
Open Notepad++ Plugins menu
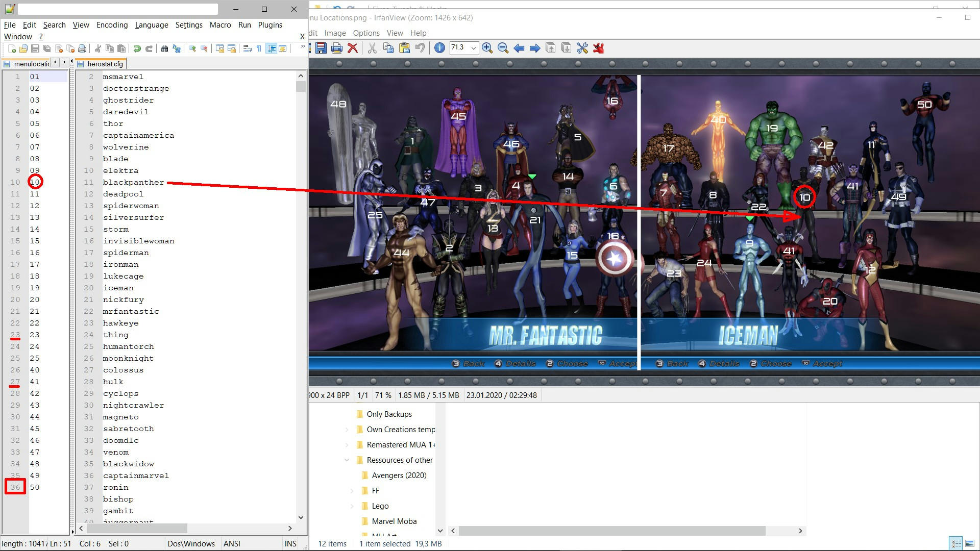point(270,24)
